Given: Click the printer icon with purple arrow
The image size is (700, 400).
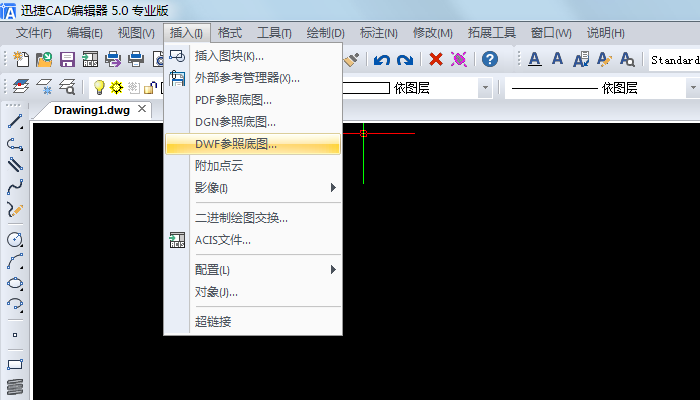Looking at the screenshot, I should 113,59.
